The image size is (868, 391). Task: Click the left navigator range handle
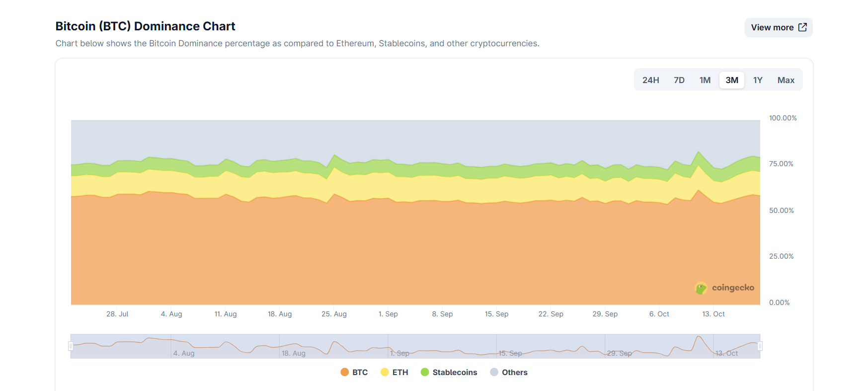(71, 346)
